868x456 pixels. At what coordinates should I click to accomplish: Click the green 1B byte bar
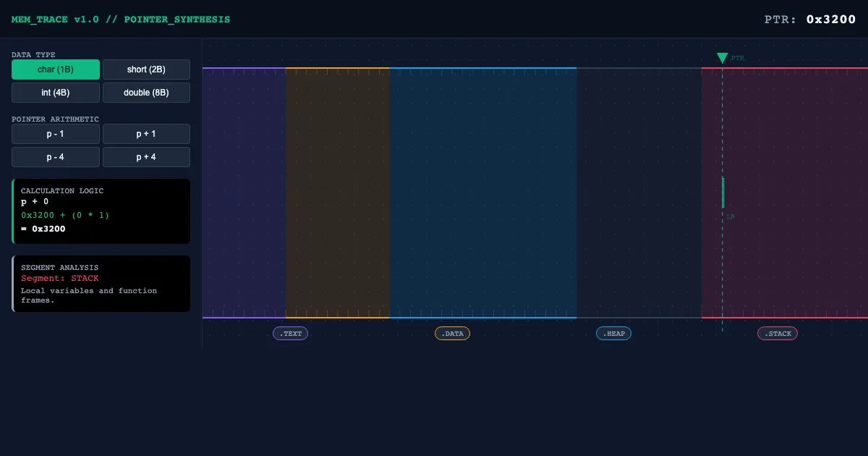(x=723, y=193)
